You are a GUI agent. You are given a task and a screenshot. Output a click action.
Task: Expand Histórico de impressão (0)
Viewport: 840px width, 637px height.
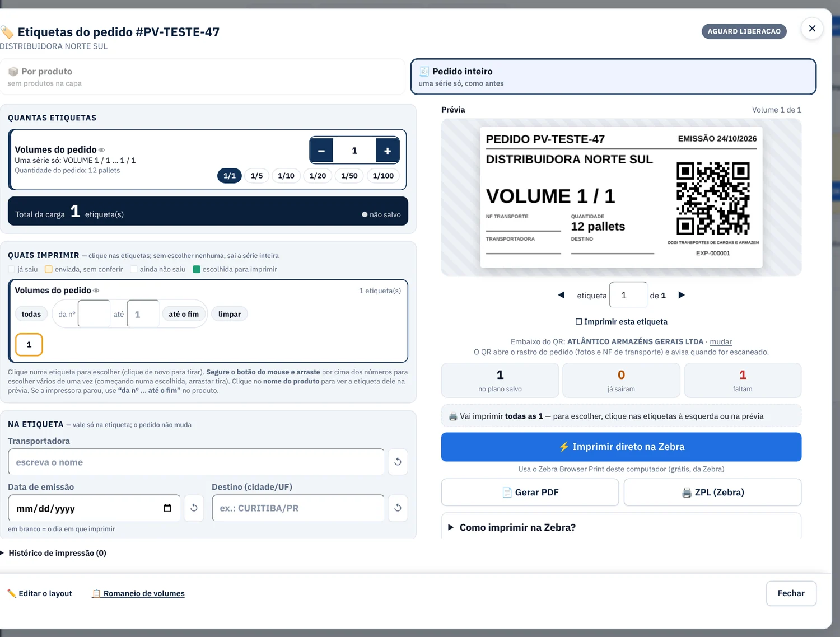54,553
